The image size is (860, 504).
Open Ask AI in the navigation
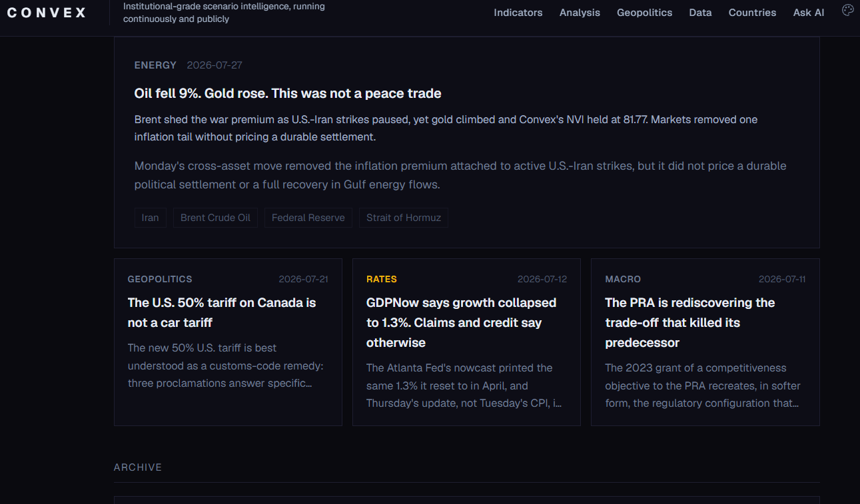(x=808, y=13)
